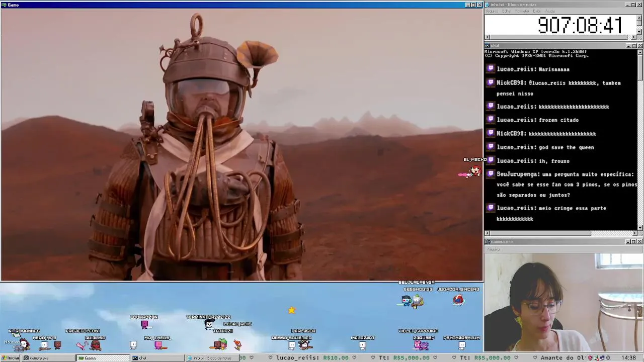Click the red shield tray icon
Screen dimensions: 644x362
pyautogui.click(x=590, y=358)
